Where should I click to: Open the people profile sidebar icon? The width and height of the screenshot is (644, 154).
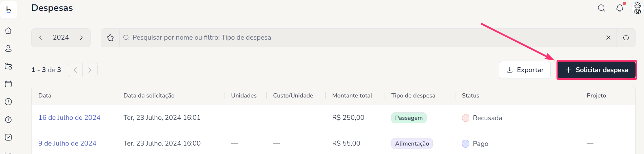pos(8,48)
